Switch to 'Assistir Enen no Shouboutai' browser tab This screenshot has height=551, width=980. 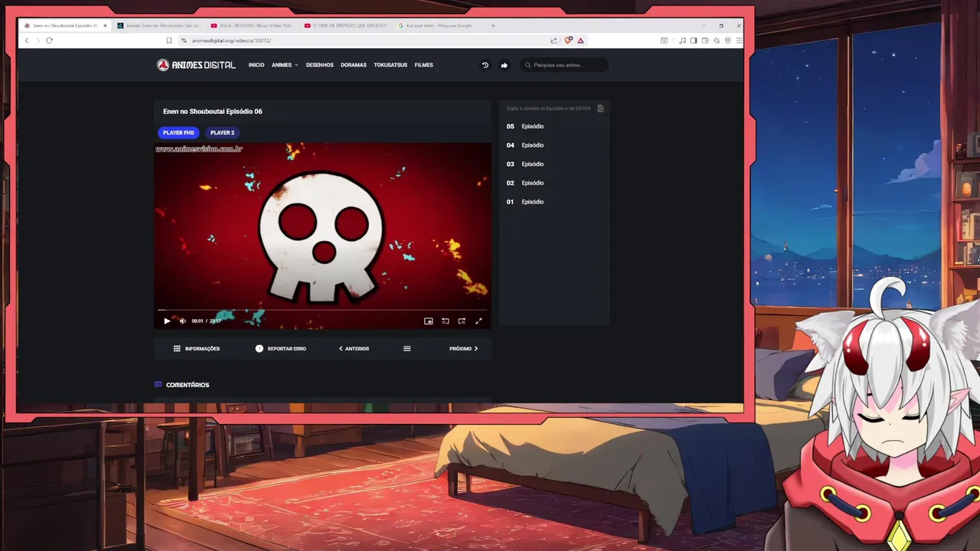pos(158,25)
